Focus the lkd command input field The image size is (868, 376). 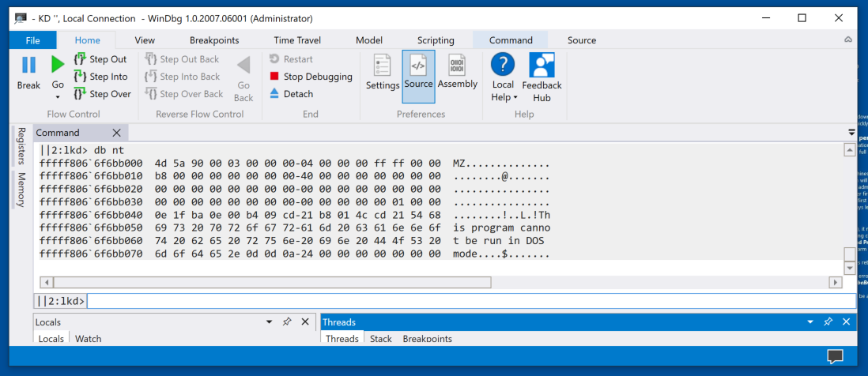(x=471, y=301)
